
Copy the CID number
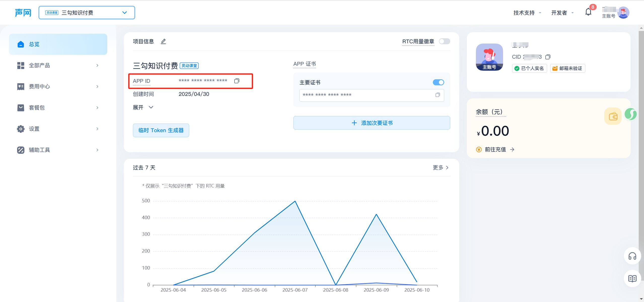(548, 57)
